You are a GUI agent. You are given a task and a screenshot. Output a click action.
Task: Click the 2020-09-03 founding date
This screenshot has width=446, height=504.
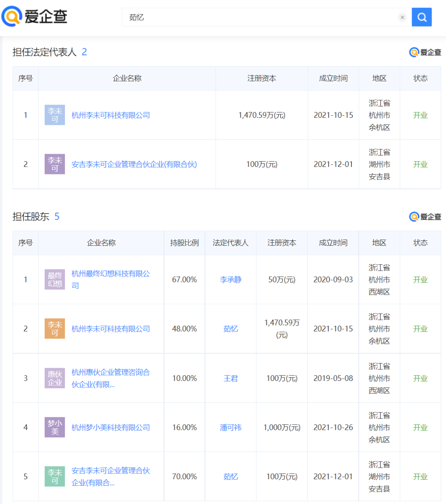point(333,280)
